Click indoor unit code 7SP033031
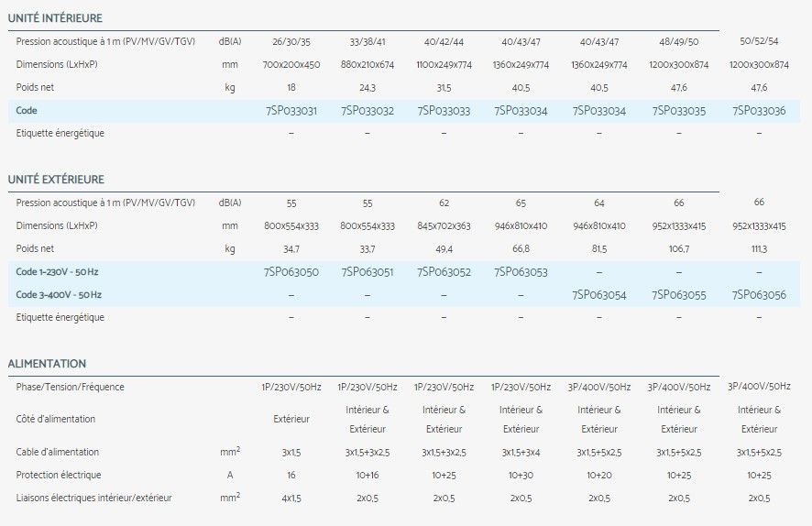The width and height of the screenshot is (812, 526). [291, 111]
